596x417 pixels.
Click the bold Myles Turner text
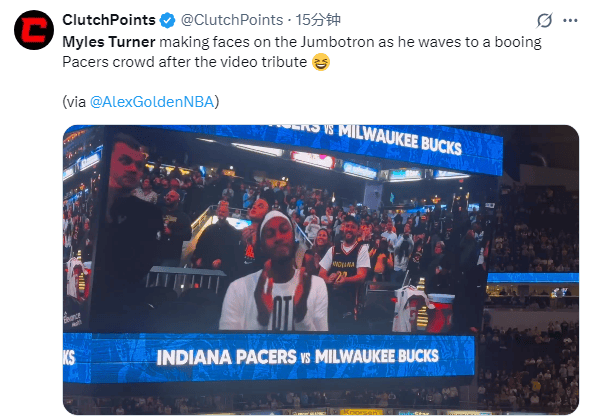click(x=109, y=42)
